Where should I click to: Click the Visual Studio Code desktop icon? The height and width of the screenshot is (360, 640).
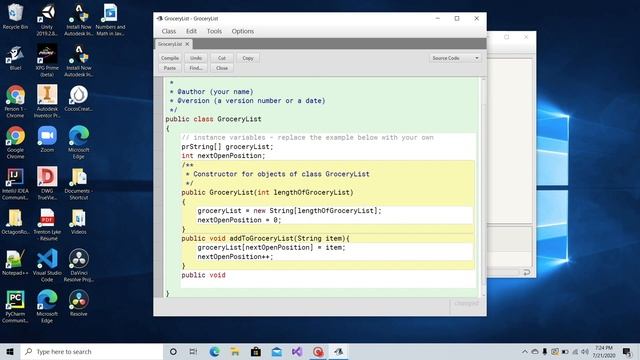47,265
